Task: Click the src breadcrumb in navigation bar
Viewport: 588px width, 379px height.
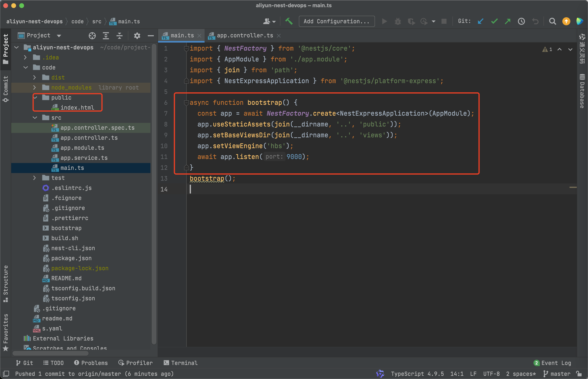Action: [97, 22]
